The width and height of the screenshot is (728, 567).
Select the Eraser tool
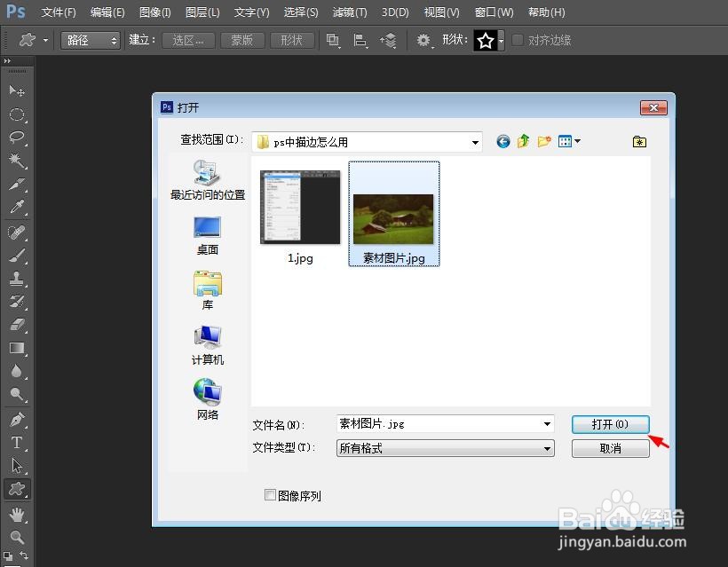[x=17, y=325]
